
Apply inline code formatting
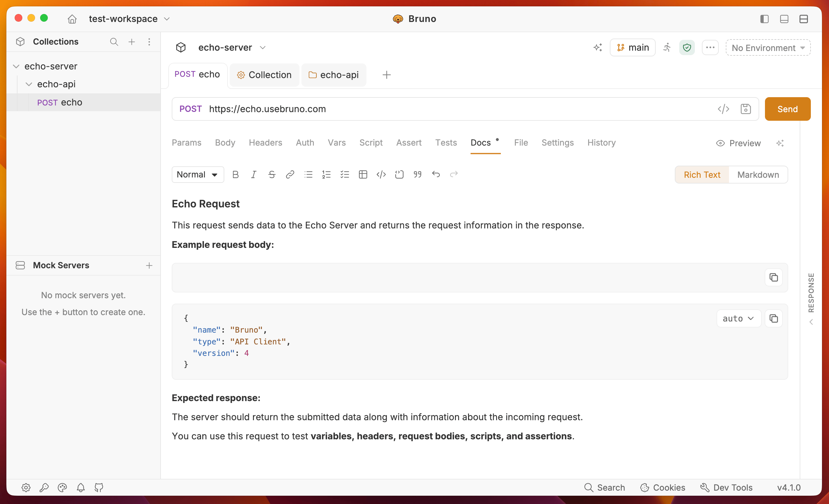pyautogui.click(x=381, y=175)
